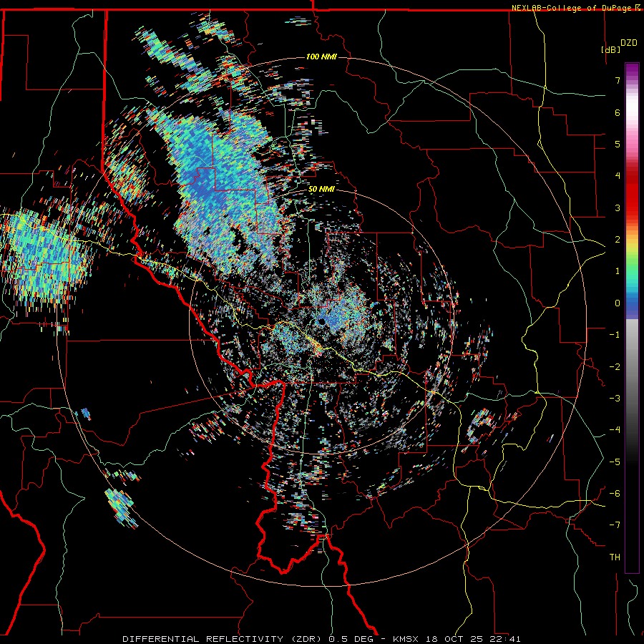Click the 22:41 timestamp
The height and width of the screenshot is (644, 644).
(505, 639)
